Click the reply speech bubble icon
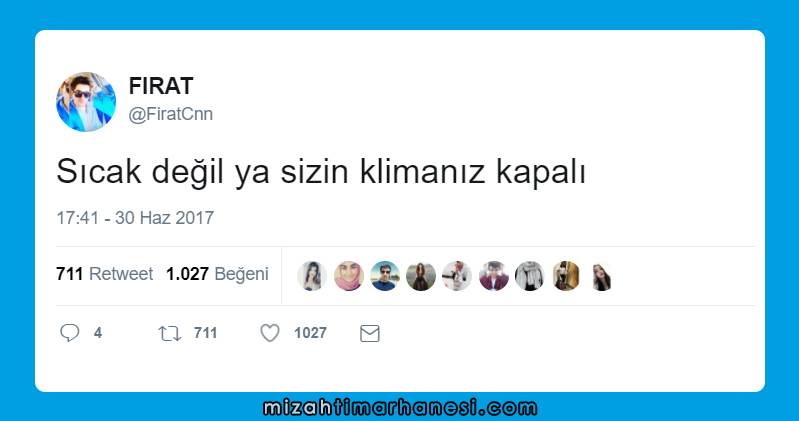The height and width of the screenshot is (421, 799). coord(70,333)
